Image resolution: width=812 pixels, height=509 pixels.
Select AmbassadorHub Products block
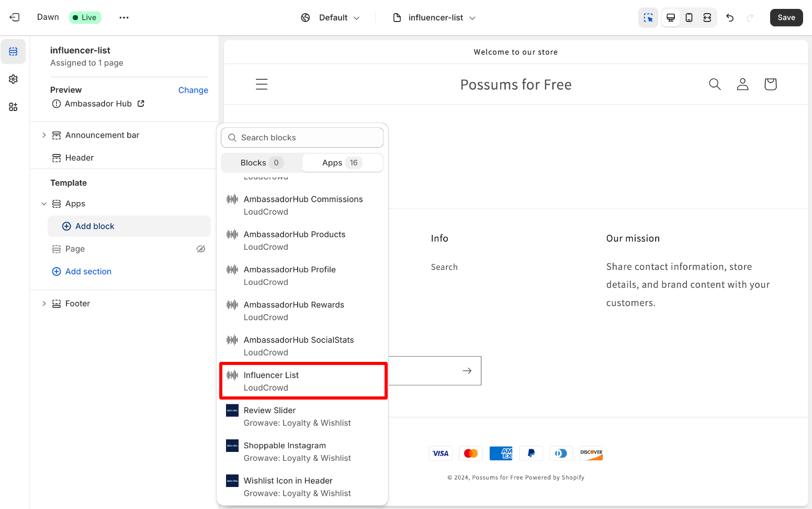pos(302,241)
